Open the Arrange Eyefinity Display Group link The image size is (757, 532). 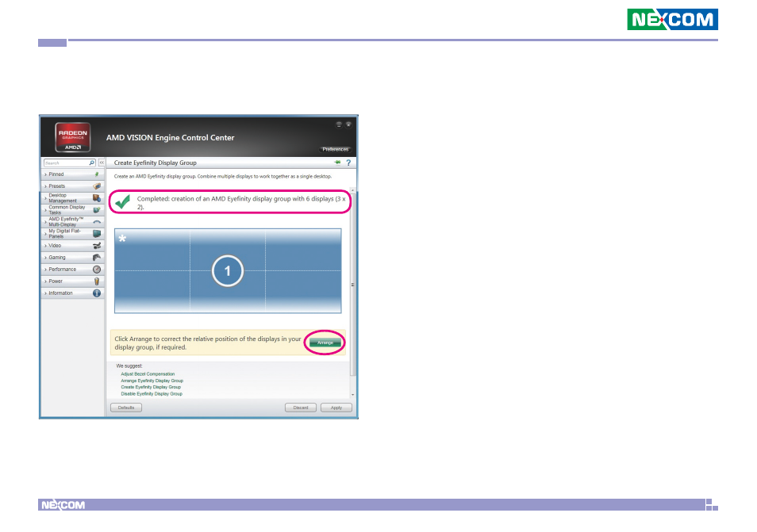point(152,381)
